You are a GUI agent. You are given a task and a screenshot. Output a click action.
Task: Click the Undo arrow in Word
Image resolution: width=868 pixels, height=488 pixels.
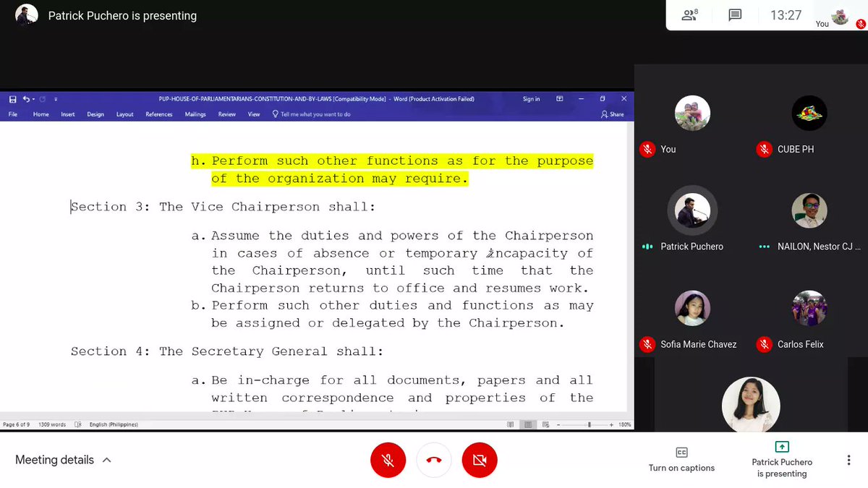coord(26,99)
